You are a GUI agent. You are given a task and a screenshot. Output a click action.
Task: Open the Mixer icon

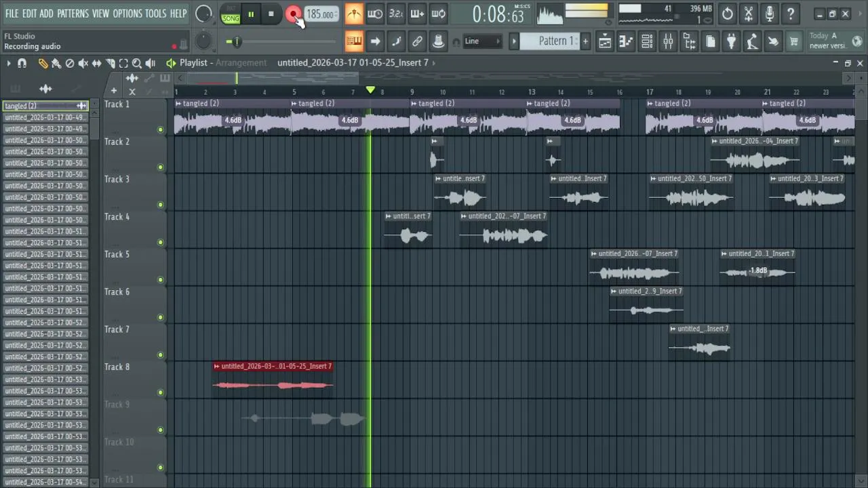668,41
